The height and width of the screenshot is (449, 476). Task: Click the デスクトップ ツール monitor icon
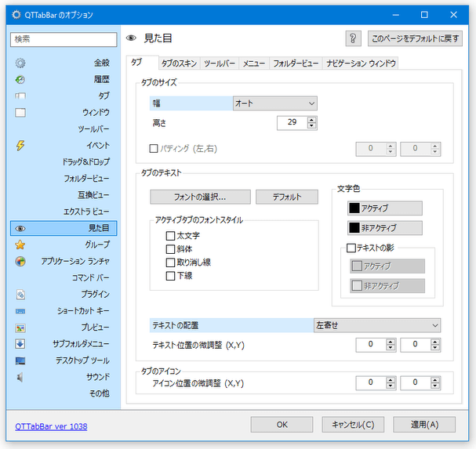pos(20,360)
